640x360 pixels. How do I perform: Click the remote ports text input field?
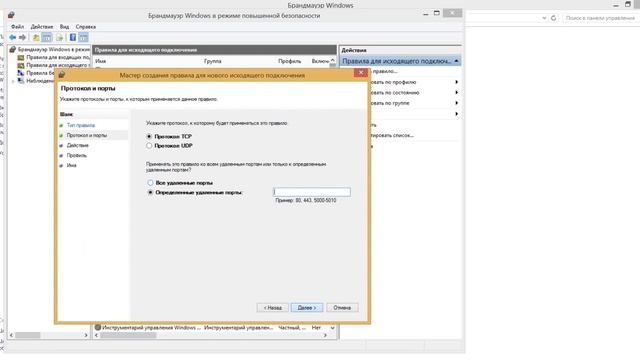click(312, 192)
